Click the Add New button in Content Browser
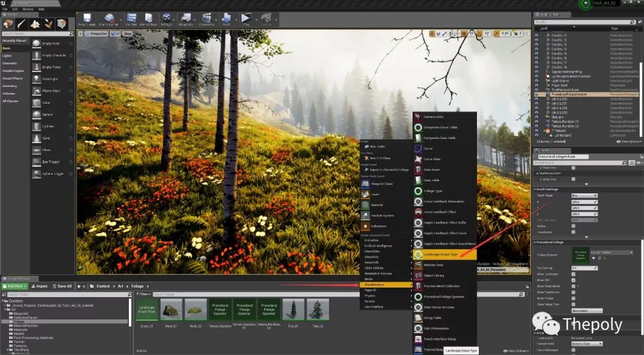The width and height of the screenshot is (644, 355). pos(15,286)
